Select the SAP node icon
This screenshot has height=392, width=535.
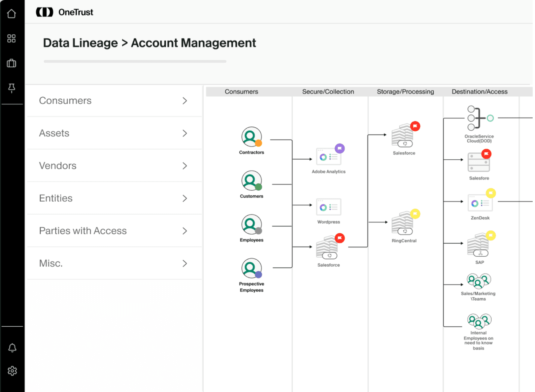pyautogui.click(x=478, y=245)
